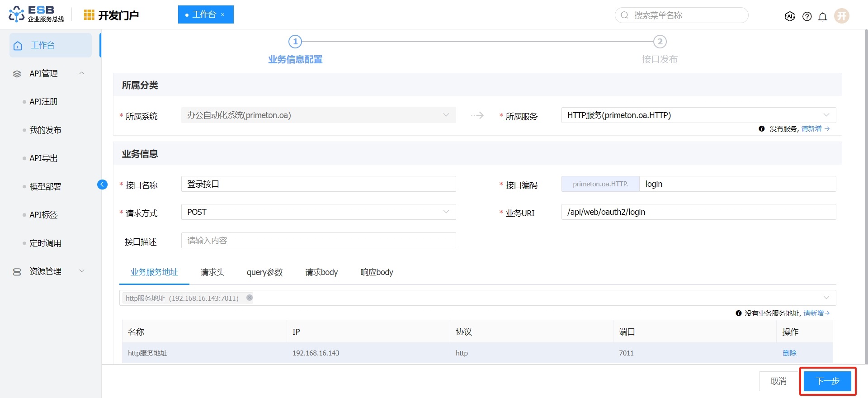
Task: Open the notification bell icon
Action: tap(823, 16)
